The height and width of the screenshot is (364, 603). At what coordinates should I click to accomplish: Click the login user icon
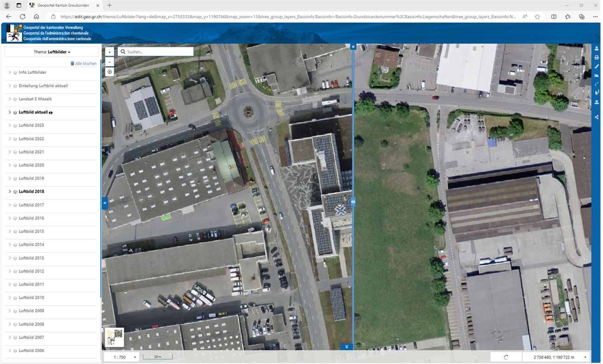[x=597, y=49]
